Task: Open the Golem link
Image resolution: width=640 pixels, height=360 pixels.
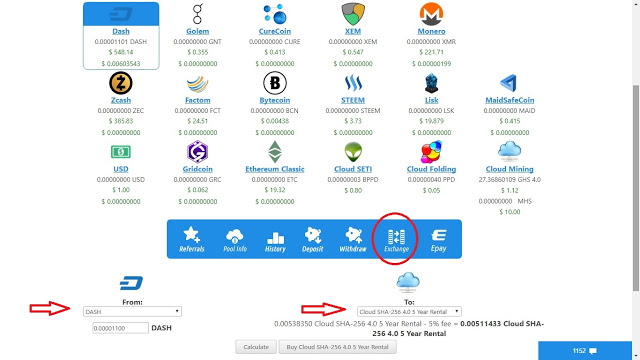Action: click(198, 31)
